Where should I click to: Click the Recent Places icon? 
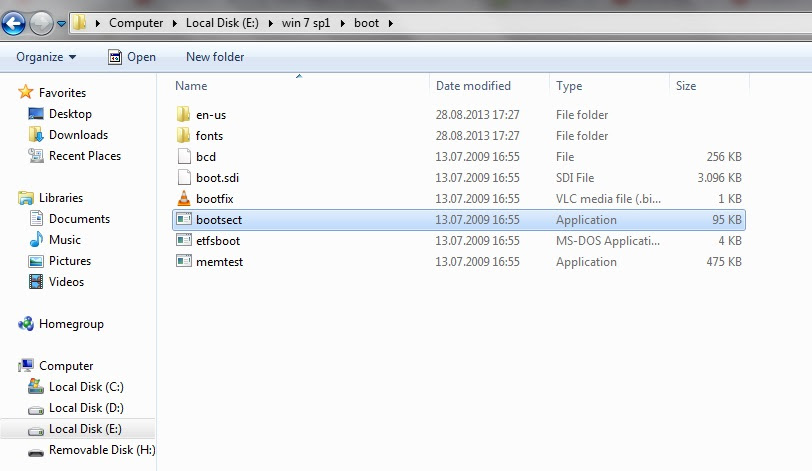pos(36,155)
